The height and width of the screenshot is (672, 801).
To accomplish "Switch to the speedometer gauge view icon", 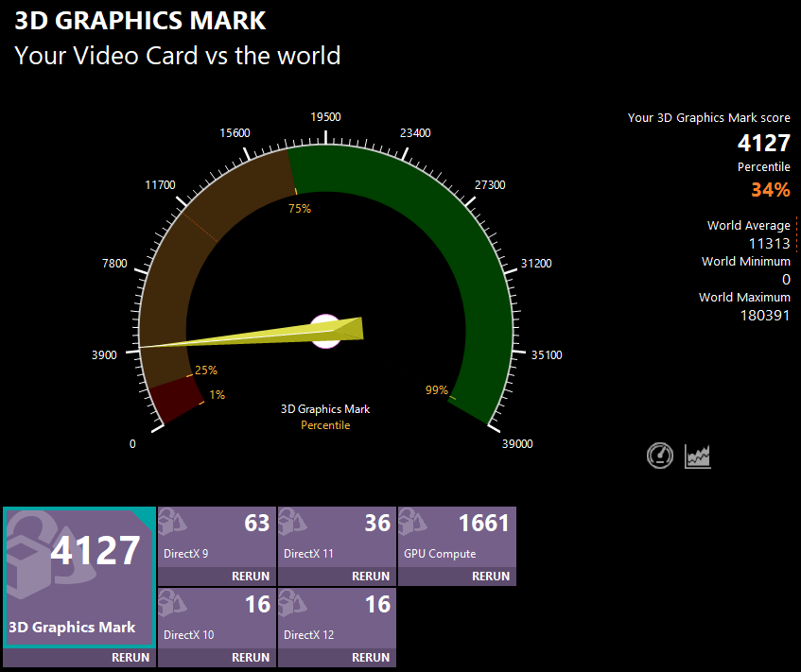I will (659, 457).
